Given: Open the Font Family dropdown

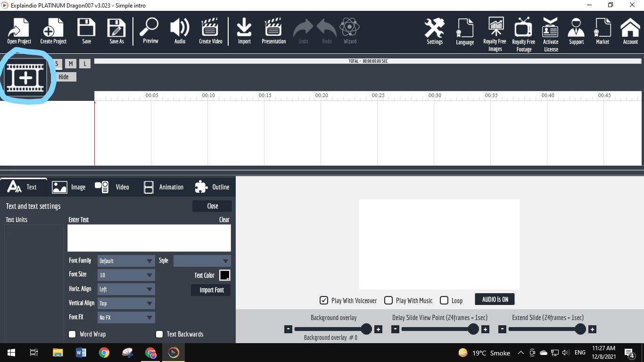Looking at the screenshot, I should point(126,261).
